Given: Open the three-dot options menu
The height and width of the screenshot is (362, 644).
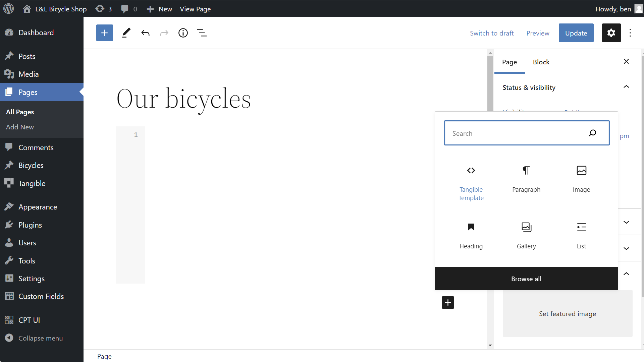Looking at the screenshot, I should pos(630,33).
